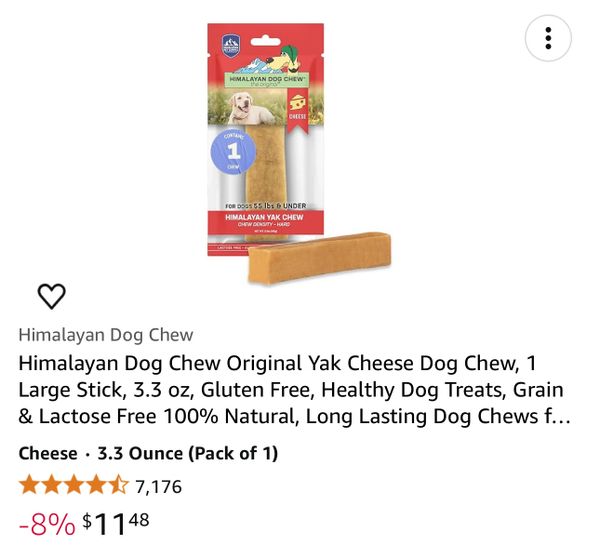The image size is (600, 545).
Task: Open the Himalayan Dog Chew brand link
Action: [106, 335]
